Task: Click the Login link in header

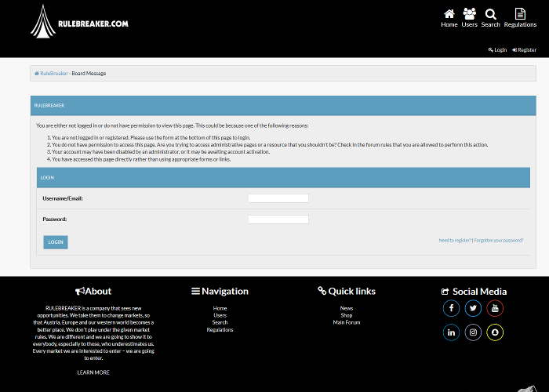Action: point(497,49)
